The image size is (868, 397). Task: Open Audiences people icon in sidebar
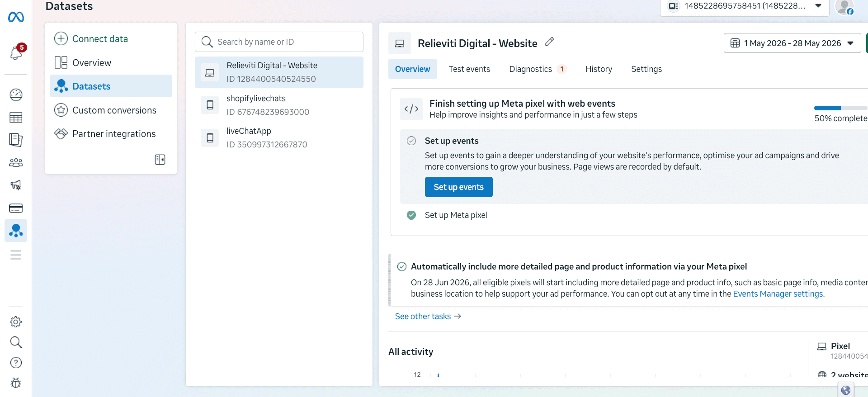click(16, 162)
